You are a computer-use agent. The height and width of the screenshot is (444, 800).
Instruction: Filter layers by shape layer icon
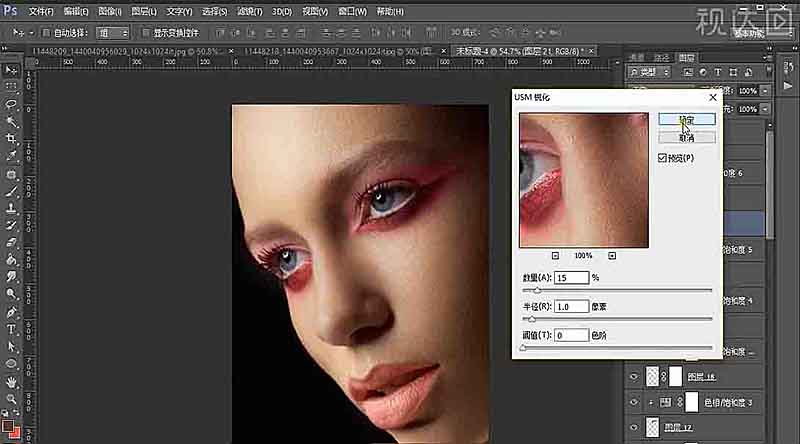pyautogui.click(x=733, y=72)
